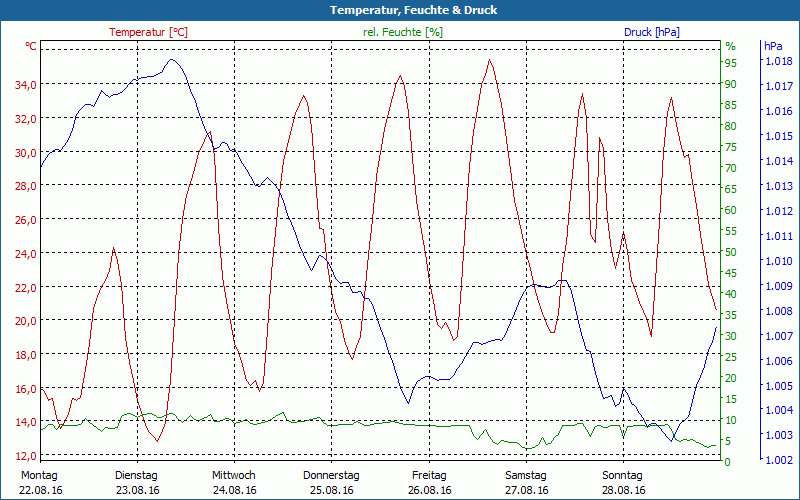This screenshot has width=800, height=500.
Task: Pick the 'Sonntag' day label on the time axis
Action: 624,475
